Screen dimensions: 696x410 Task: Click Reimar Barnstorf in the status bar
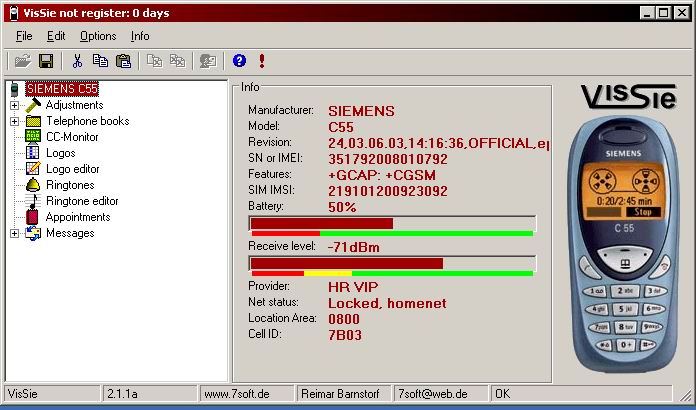pos(344,394)
